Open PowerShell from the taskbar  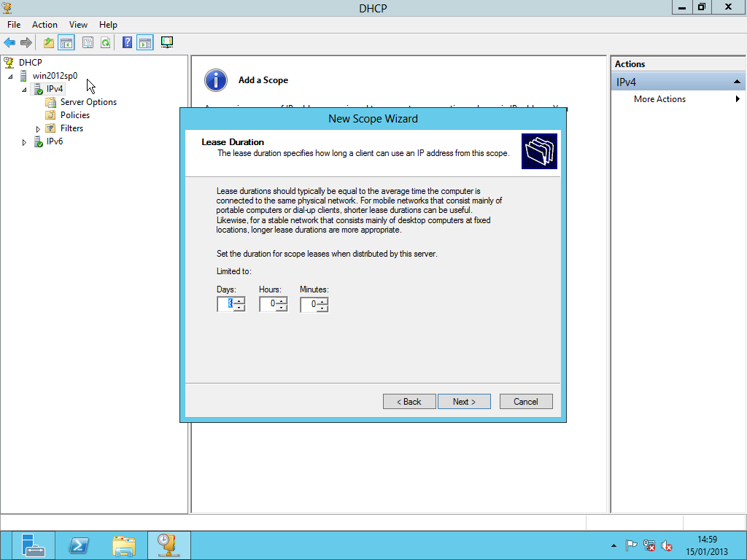79,545
